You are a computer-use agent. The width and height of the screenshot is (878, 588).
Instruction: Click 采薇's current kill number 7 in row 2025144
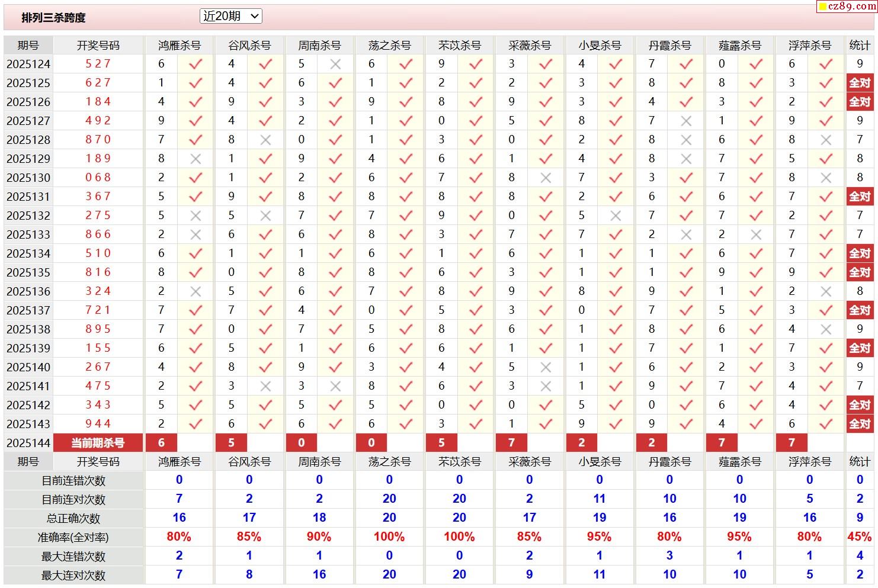[x=511, y=443]
